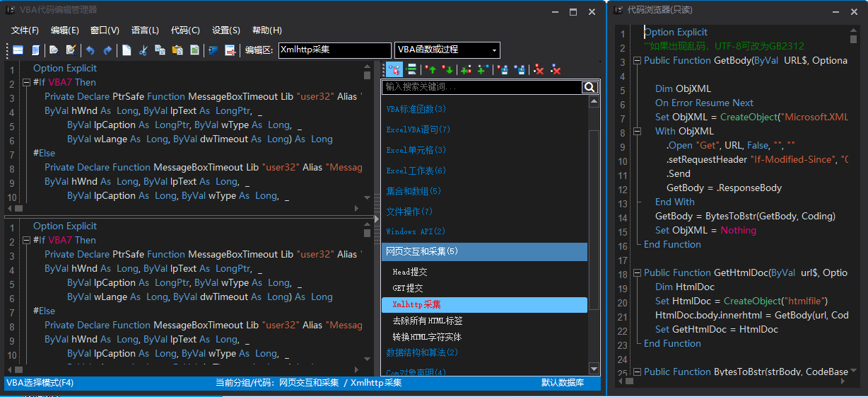Click 默认数据库 in status bar
Viewport: 868px width, 397px height.
[x=563, y=383]
